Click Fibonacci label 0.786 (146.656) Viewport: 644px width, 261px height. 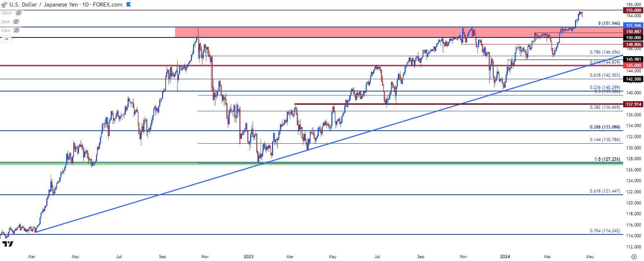click(605, 52)
